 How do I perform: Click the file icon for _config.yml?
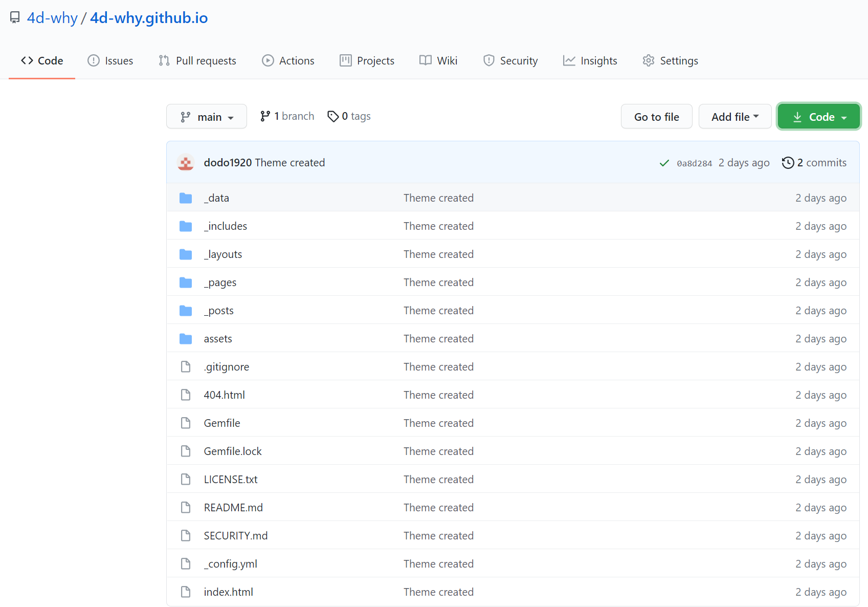186,564
